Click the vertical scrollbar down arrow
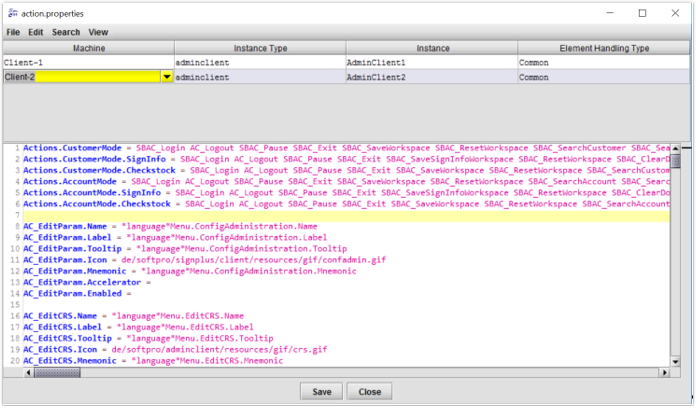Image resolution: width=696 pixels, height=408 pixels. (676, 361)
